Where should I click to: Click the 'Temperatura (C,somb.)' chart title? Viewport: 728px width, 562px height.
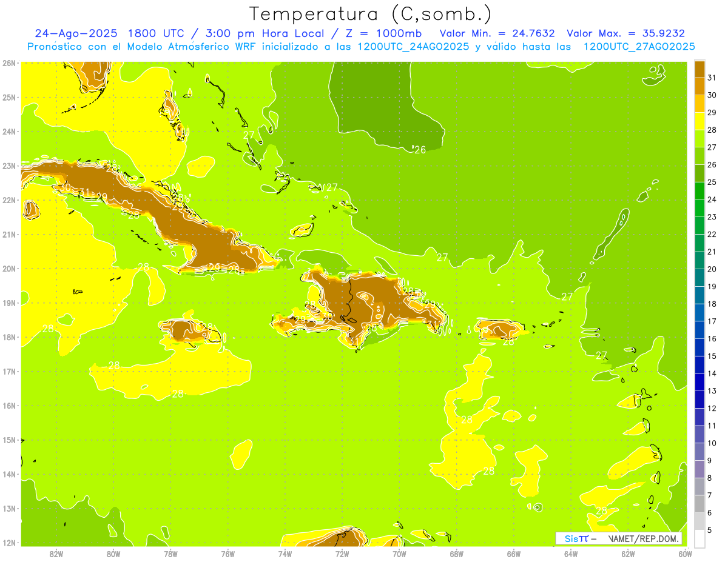[x=371, y=14]
